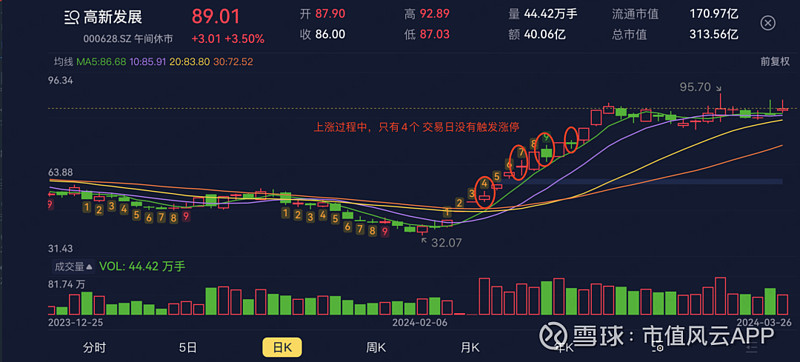Click the 20:83.80 moving average legend
Screen dimensions: 800x362
(191, 62)
